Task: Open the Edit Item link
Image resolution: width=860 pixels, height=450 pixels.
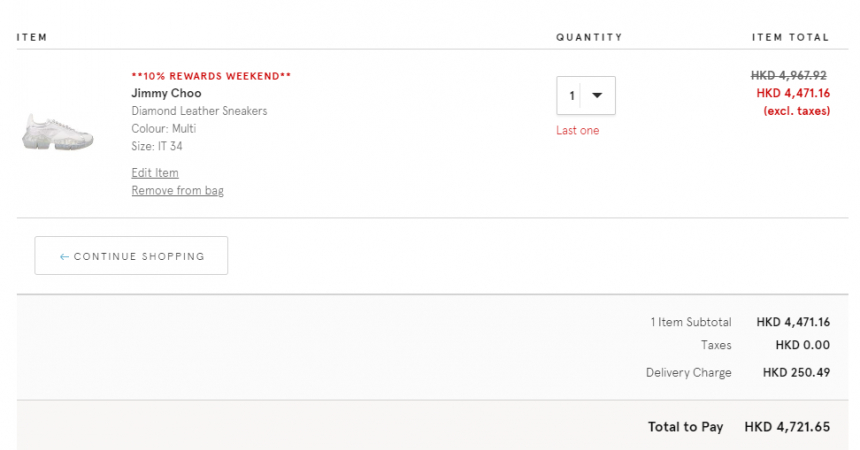Action: click(155, 173)
